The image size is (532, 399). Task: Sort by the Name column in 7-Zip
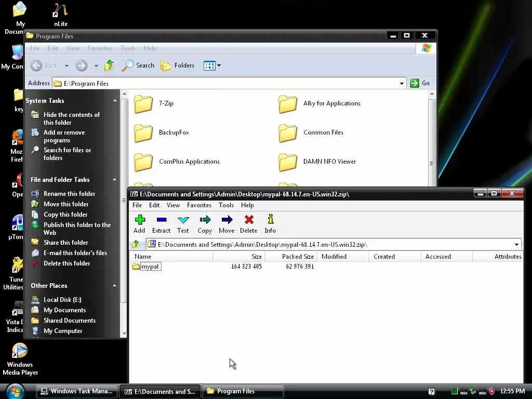tap(171, 257)
